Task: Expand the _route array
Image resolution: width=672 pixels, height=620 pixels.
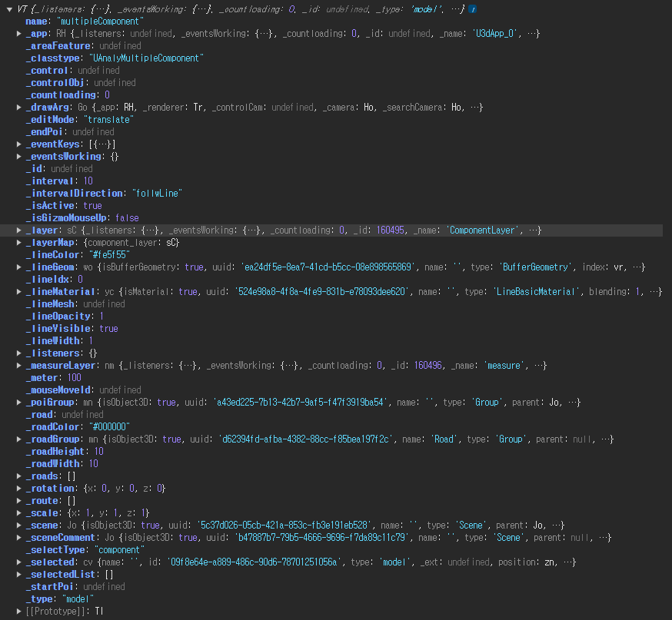Action: tap(19, 501)
